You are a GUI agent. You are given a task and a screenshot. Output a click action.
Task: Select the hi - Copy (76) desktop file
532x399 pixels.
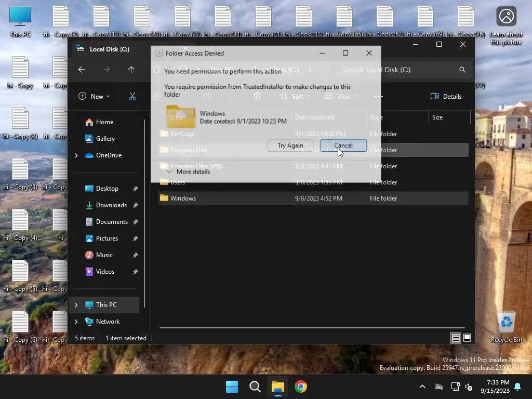[466, 22]
